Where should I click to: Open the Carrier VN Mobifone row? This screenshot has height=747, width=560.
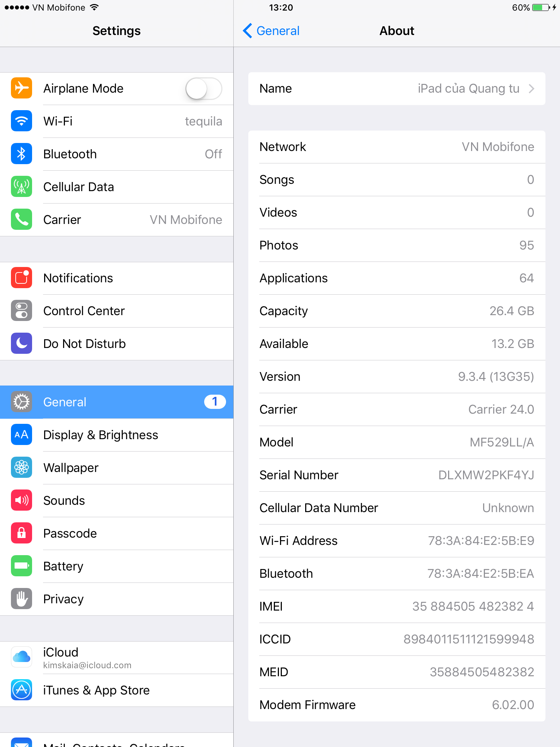point(117,220)
